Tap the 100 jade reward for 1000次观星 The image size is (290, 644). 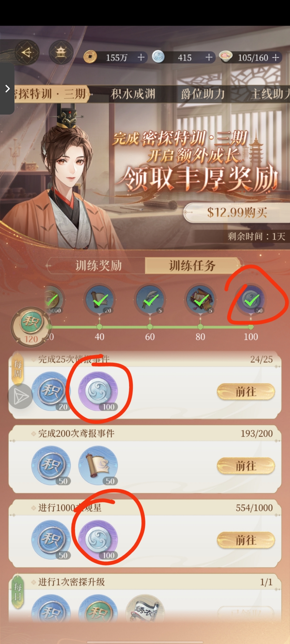(x=98, y=539)
